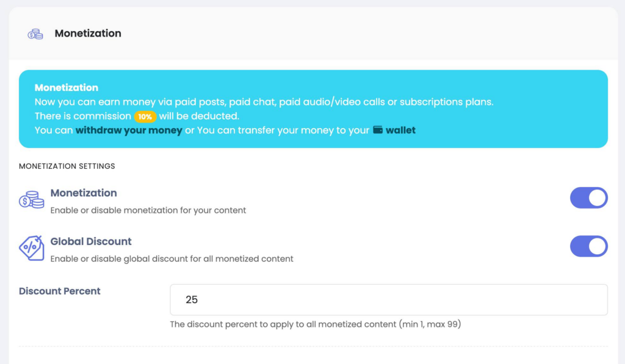The image size is (625, 364).
Task: Click the 'Enable or disable monetization' description
Action: [148, 210]
